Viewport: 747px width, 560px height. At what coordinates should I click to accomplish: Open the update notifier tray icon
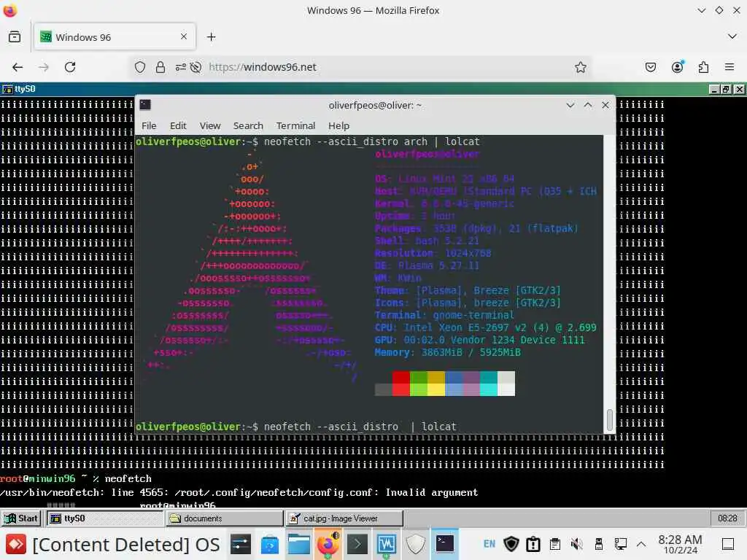coord(533,544)
